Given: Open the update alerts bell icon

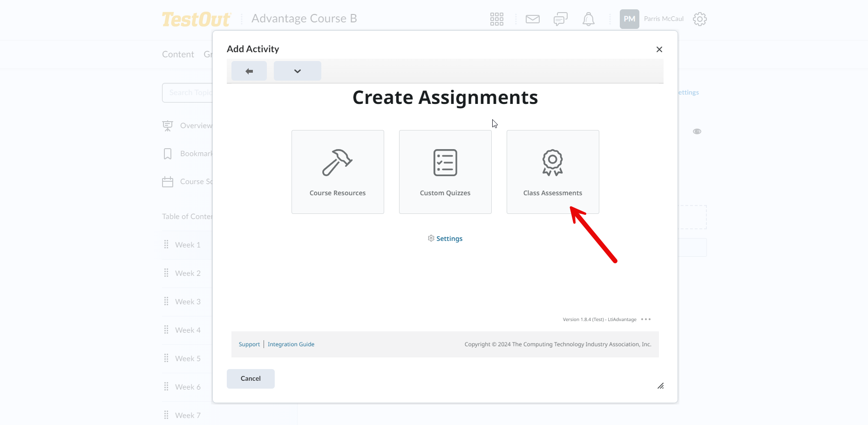Looking at the screenshot, I should point(589,19).
